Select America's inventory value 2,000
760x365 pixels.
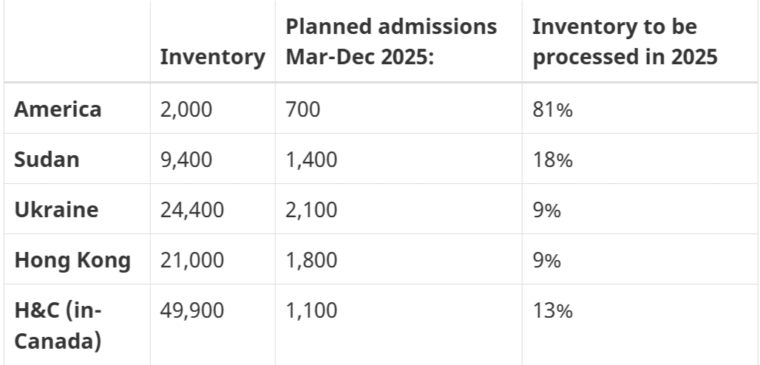tap(186, 110)
